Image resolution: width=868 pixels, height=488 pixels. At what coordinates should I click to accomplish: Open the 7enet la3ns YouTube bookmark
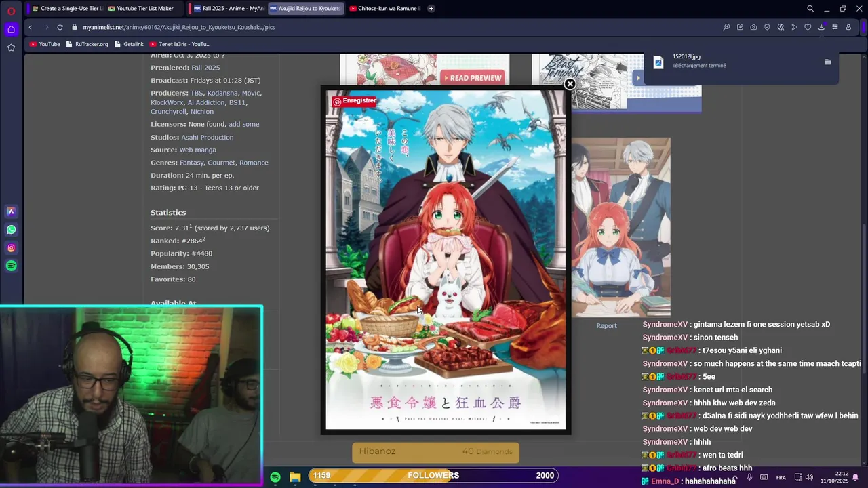pos(180,44)
